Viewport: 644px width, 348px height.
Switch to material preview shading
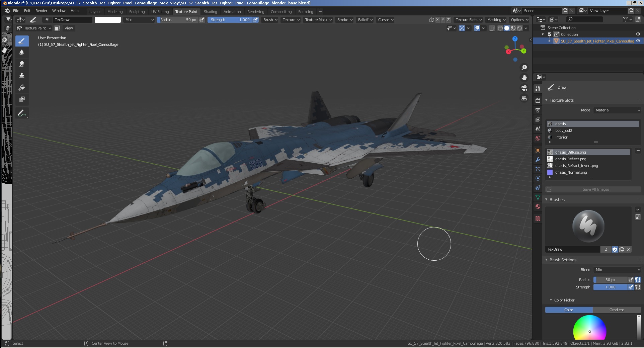513,28
